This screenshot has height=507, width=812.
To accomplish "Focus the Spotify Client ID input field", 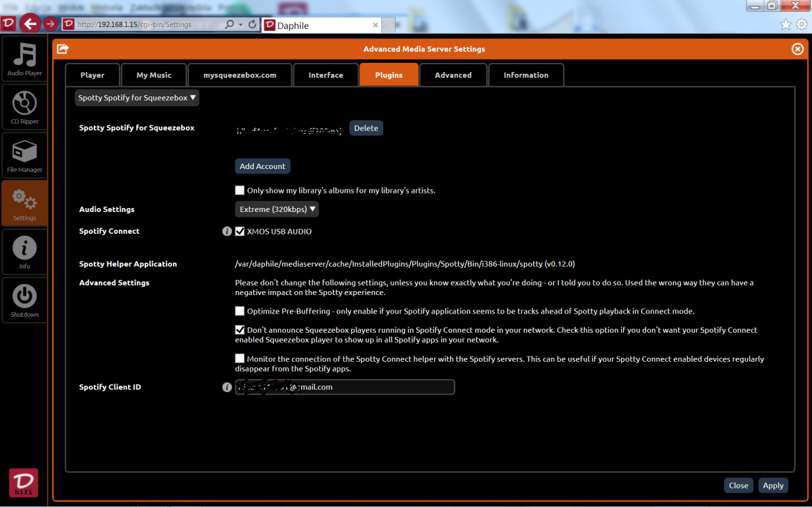I will [x=345, y=388].
